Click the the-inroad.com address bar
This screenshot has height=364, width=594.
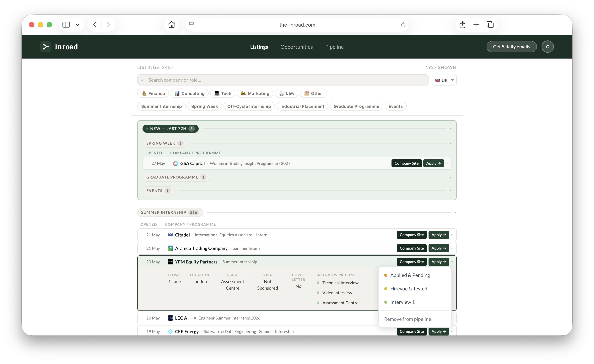297,25
